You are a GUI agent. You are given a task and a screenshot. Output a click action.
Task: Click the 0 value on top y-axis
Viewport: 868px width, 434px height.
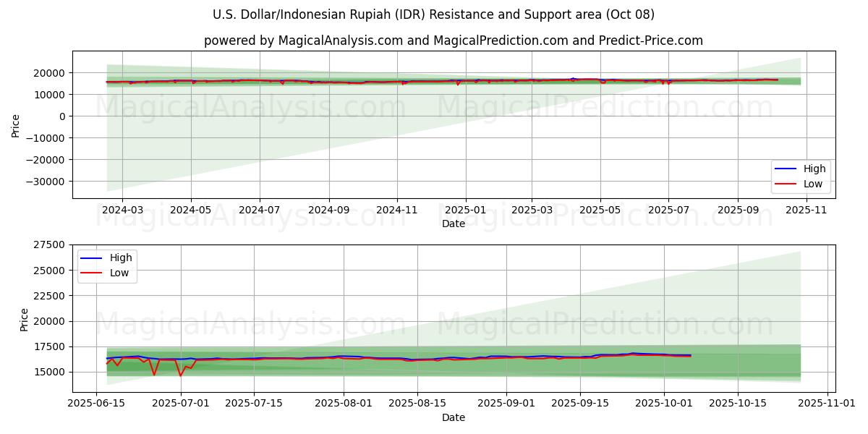[x=62, y=116]
